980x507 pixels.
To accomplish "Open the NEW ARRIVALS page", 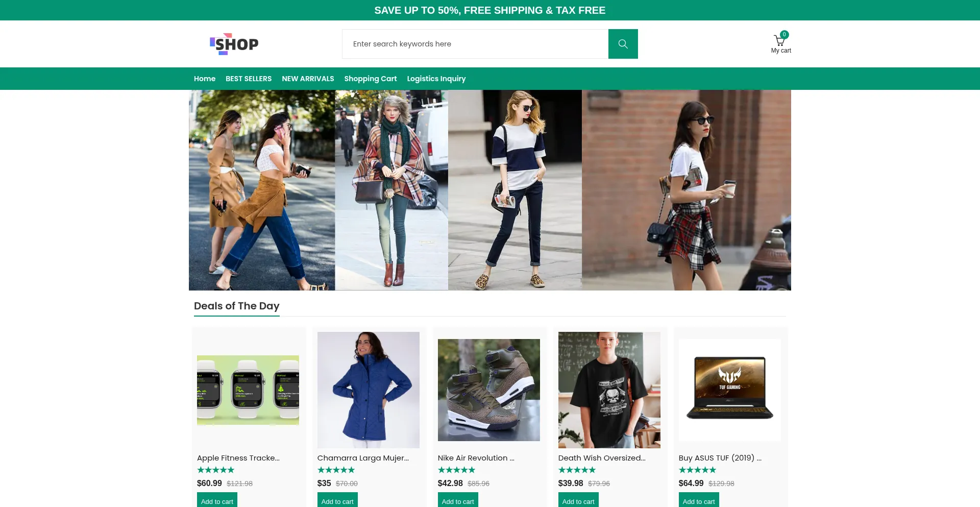I will click(x=308, y=79).
